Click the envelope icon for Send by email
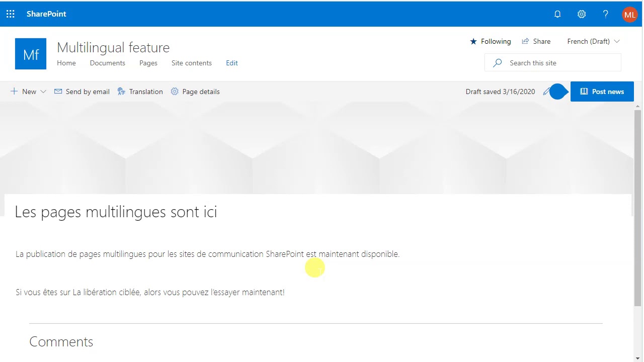Viewport: 644px width, 362px height. (58, 92)
